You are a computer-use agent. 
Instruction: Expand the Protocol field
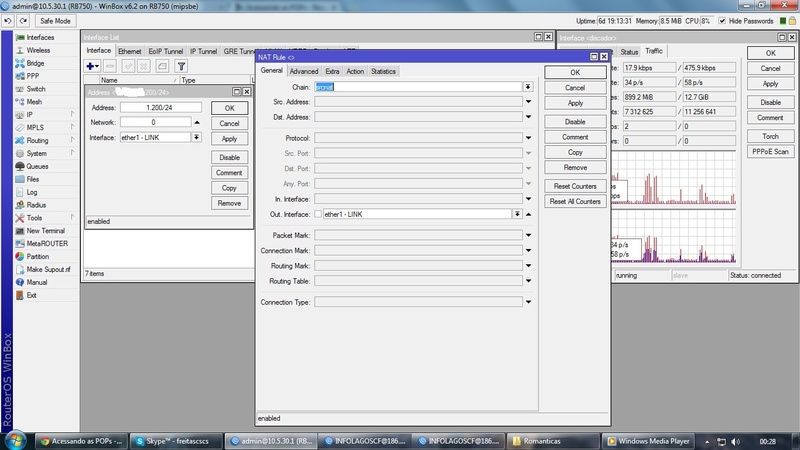529,138
